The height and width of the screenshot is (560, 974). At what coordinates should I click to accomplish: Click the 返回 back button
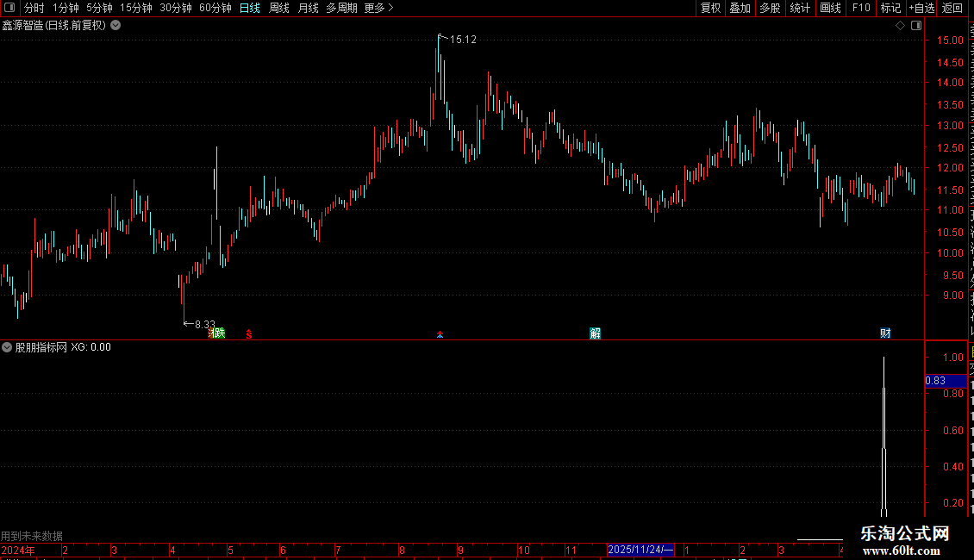pyautogui.click(x=952, y=8)
